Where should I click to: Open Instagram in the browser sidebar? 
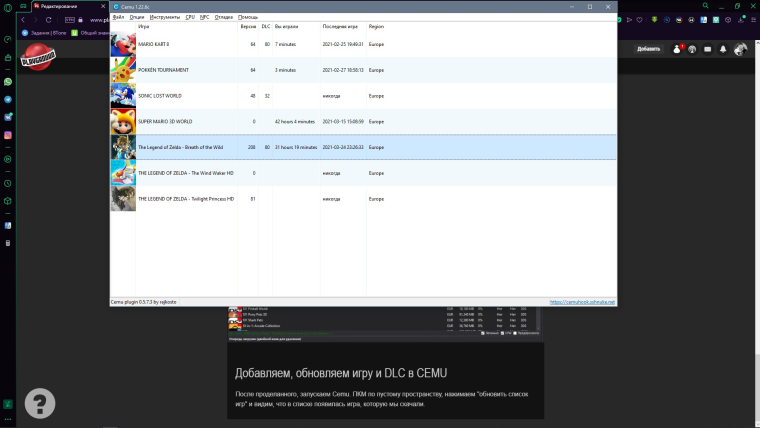point(8,135)
